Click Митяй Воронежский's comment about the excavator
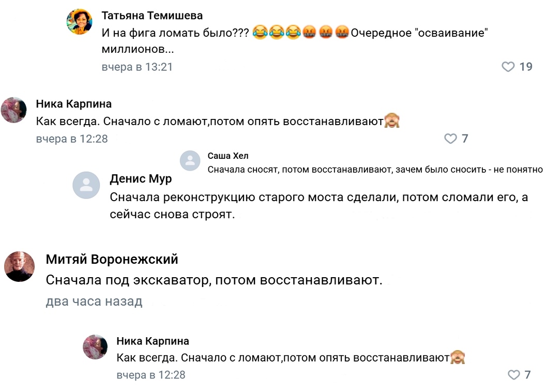Image resolution: width=546 pixels, height=392 pixels. point(214,280)
